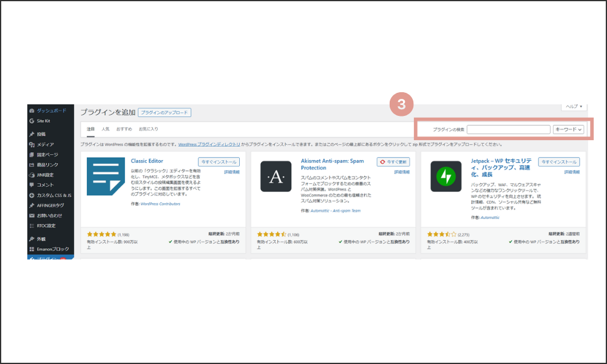
Task: Click 有効インストール数: 900万以上 text
Action: (112, 244)
